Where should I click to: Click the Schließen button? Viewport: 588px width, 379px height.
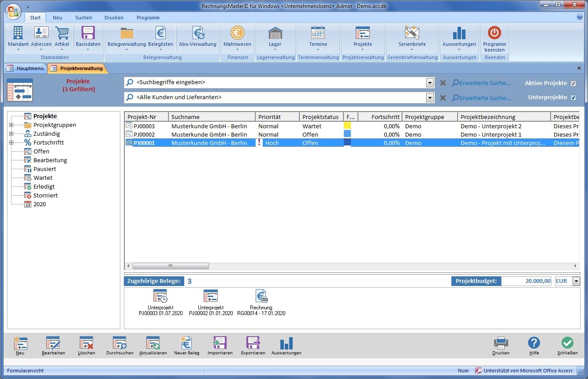(x=567, y=343)
